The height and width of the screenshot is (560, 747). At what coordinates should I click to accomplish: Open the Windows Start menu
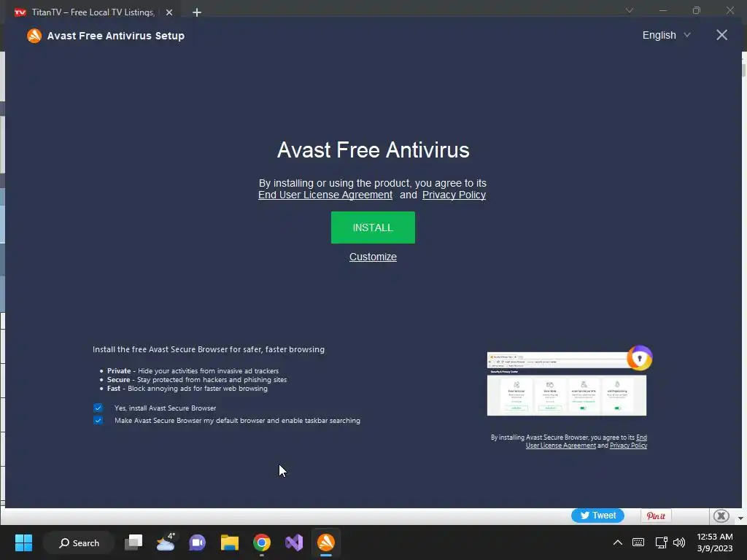[23, 542]
